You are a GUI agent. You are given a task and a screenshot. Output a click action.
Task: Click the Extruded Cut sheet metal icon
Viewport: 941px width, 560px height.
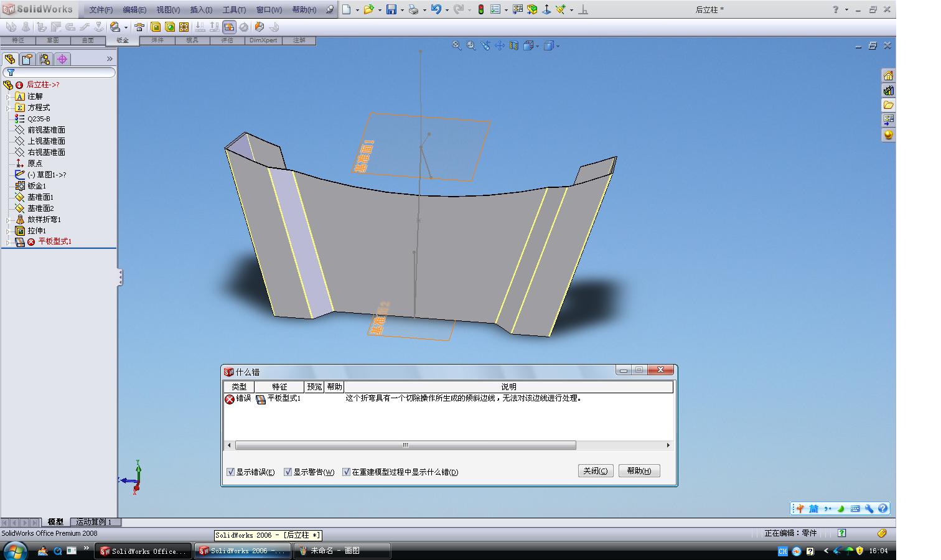[x=156, y=27]
